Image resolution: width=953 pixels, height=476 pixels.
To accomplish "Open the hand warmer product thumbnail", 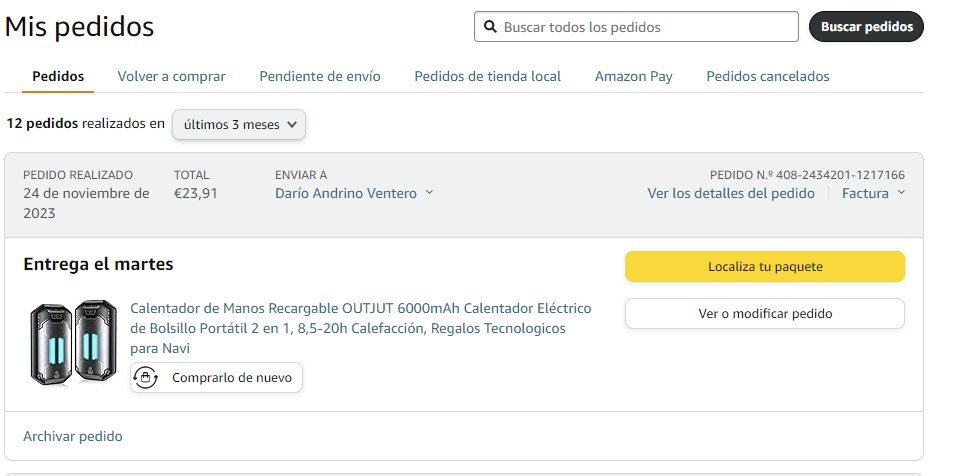I will pos(69,343).
